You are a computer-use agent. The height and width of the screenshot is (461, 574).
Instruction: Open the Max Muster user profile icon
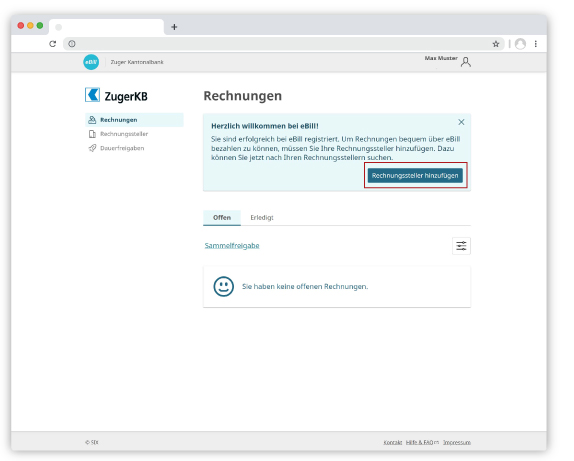pos(466,62)
